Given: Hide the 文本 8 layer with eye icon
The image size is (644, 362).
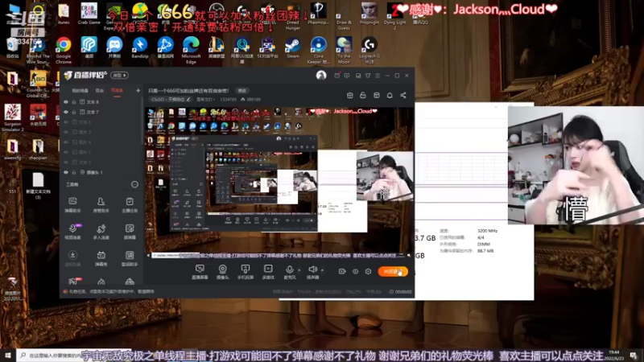Looking at the screenshot, I should 66,102.
